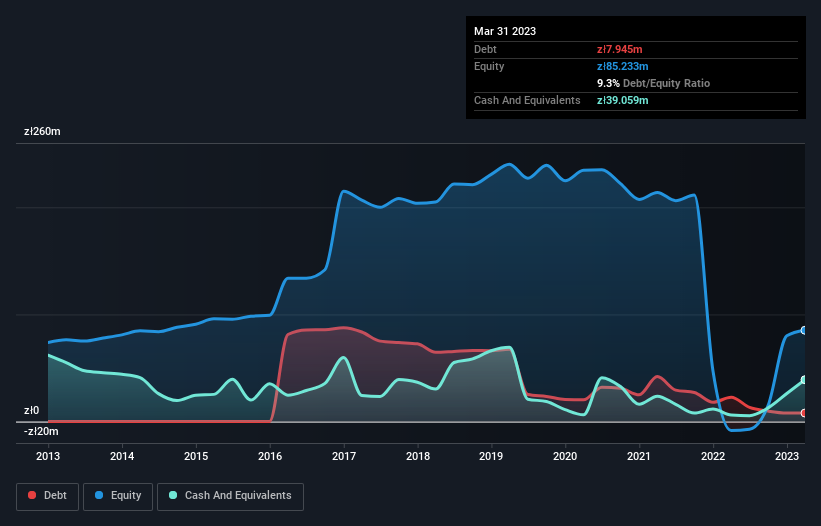Click the 2023 x-axis label
Viewport: 821px width, 526px height.
pyautogui.click(x=787, y=456)
